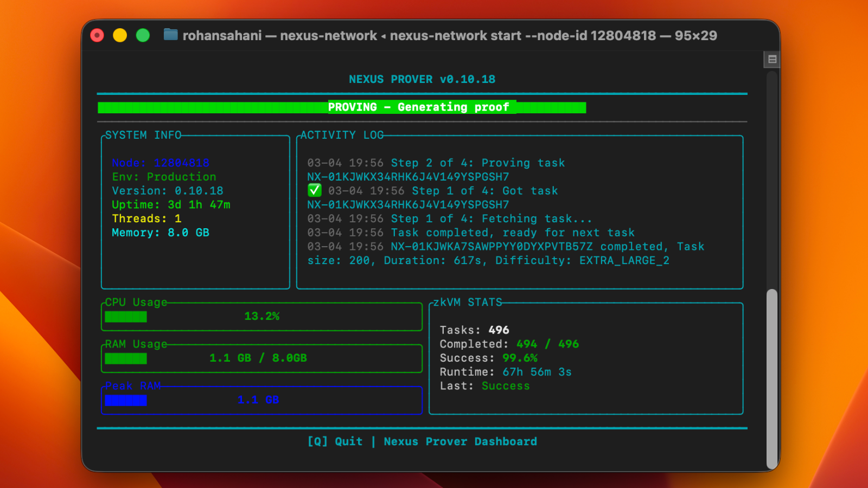Click the Runtime: 67h 56m 3s line

[x=506, y=372]
